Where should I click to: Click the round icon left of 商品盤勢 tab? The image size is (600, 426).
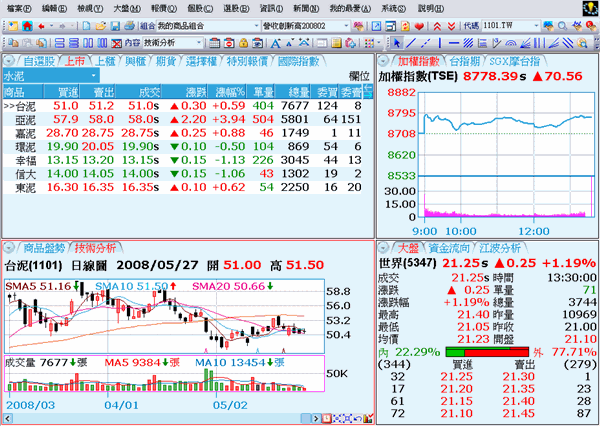10,247
